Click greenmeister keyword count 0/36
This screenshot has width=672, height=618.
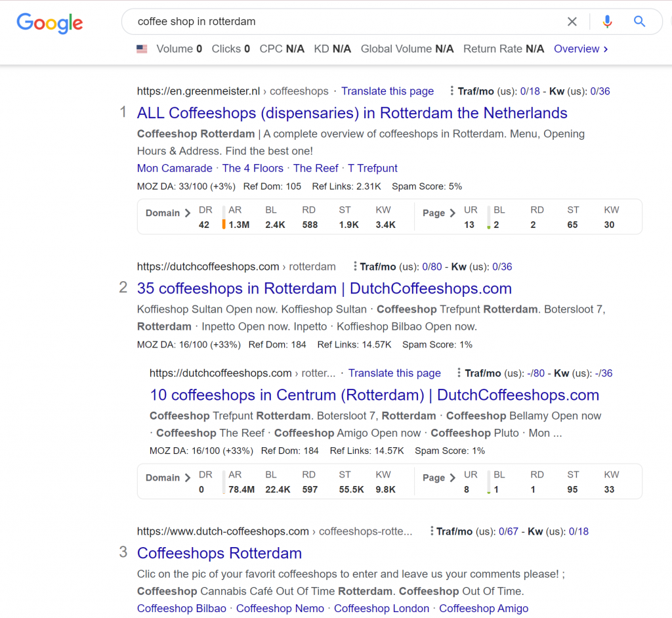pyautogui.click(x=600, y=91)
